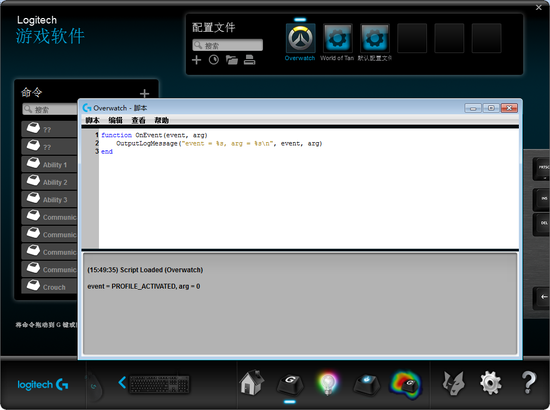Select the default profile gear icon
The height and width of the screenshot is (410, 550).
point(375,38)
